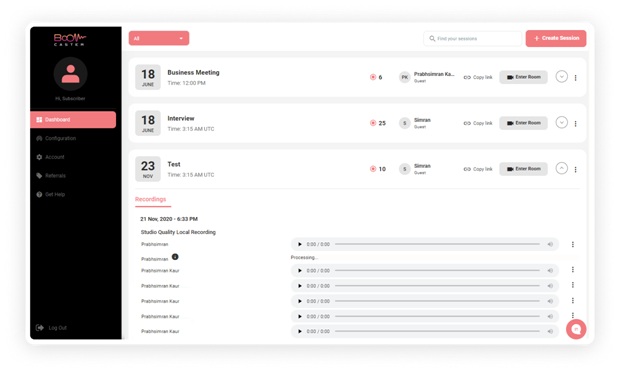Open kebab menu of first recording
The image size is (619, 372).
coord(573,244)
